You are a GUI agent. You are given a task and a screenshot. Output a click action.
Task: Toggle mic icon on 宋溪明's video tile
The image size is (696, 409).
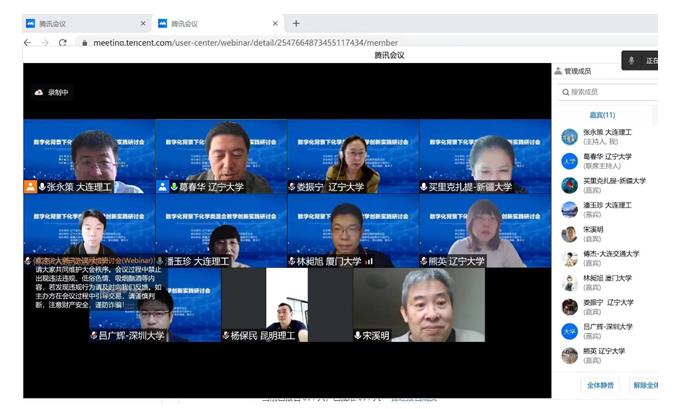point(356,335)
